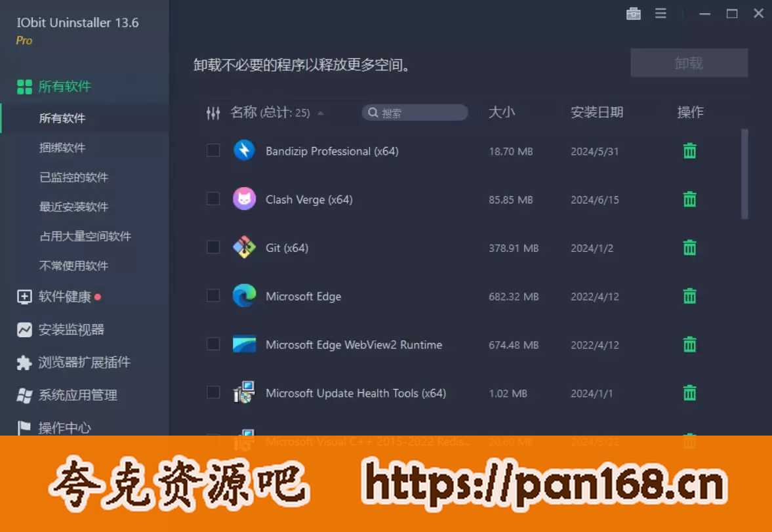Click the 682.32 MB size value
This screenshot has height=532, width=772.
click(514, 297)
